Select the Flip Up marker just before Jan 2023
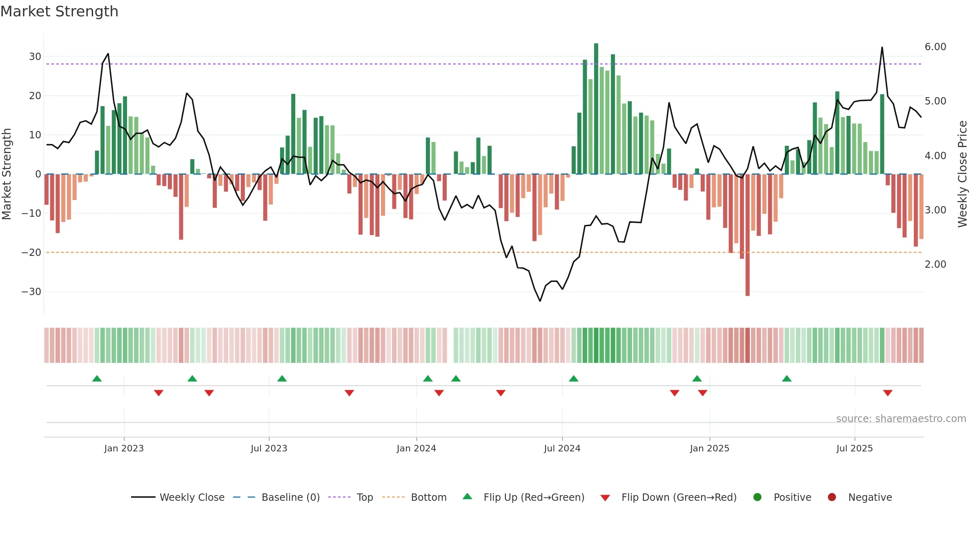The width and height of the screenshot is (980, 551). pyautogui.click(x=97, y=378)
